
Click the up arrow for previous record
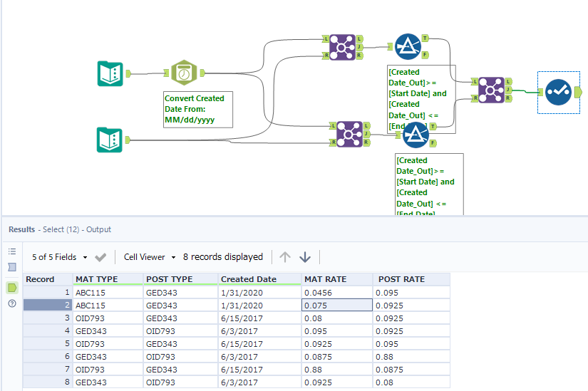pos(285,257)
